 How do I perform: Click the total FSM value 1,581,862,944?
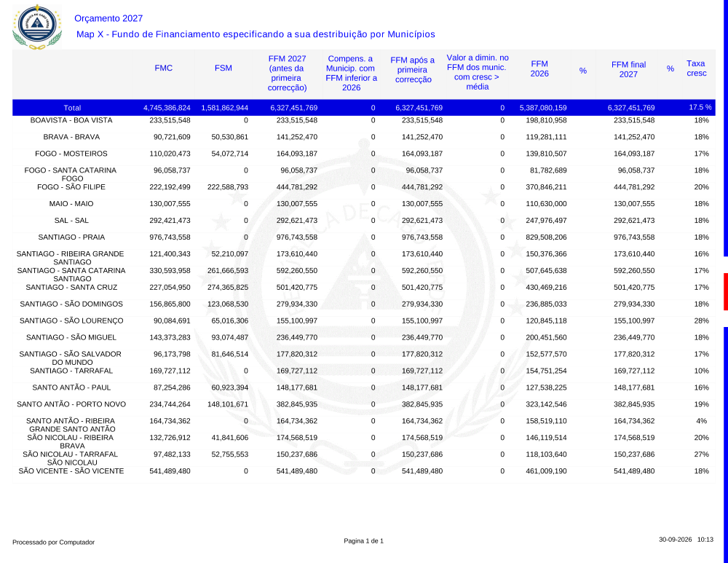[225, 108]
